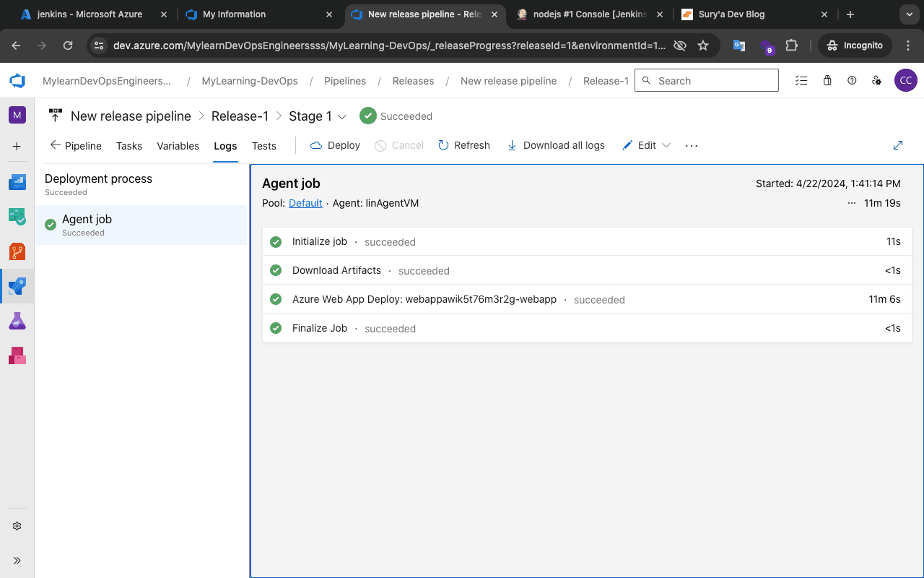Open User settings icon in header
This screenshot has width=924, height=578.
876,81
